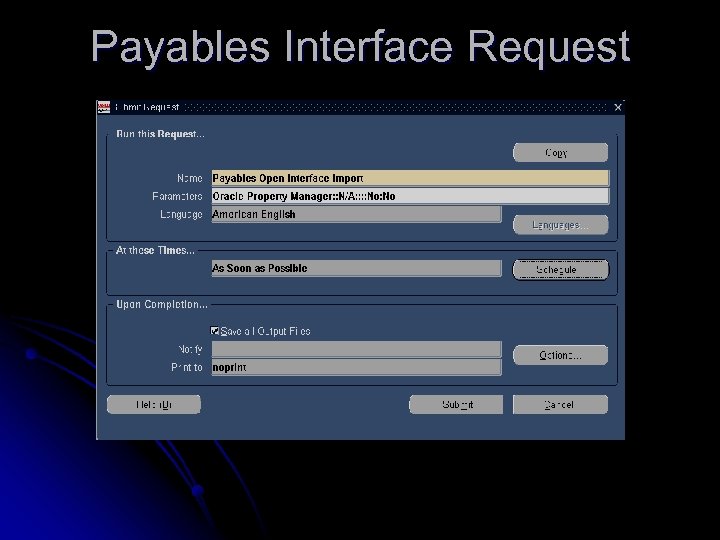
Task: Open the Languages button
Action: click(x=560, y=225)
